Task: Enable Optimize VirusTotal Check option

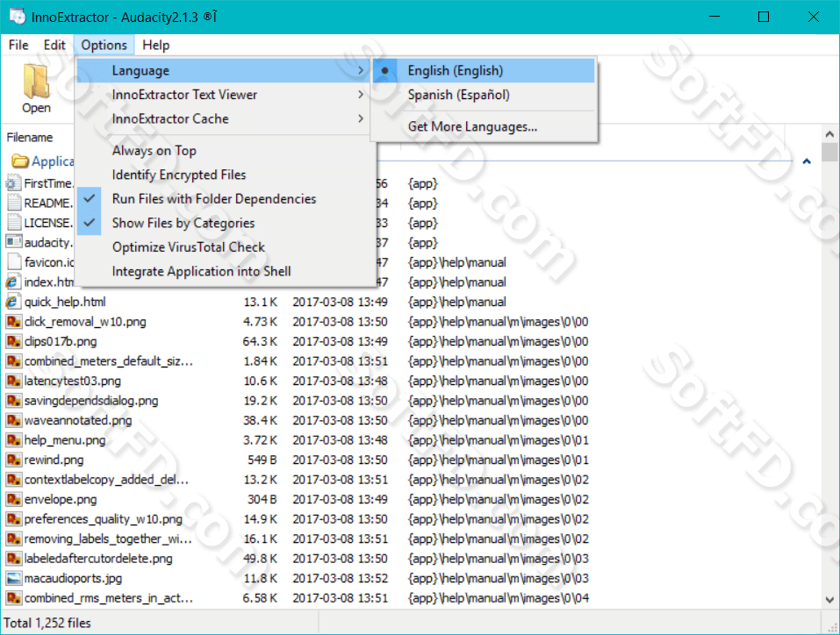Action: tap(226, 247)
